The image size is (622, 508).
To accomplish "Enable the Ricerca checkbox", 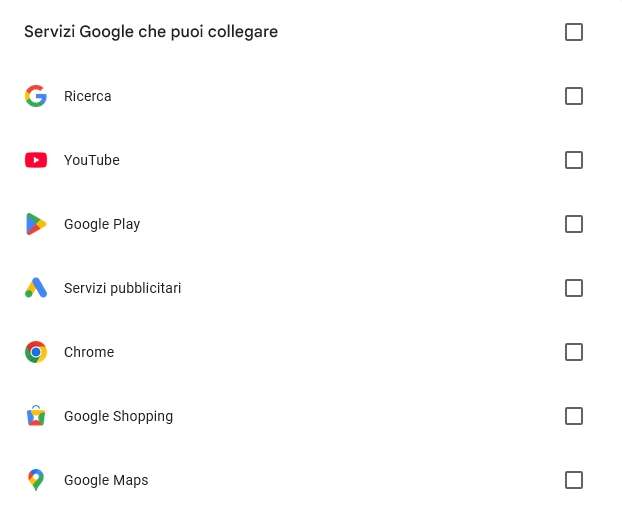I will tap(574, 96).
